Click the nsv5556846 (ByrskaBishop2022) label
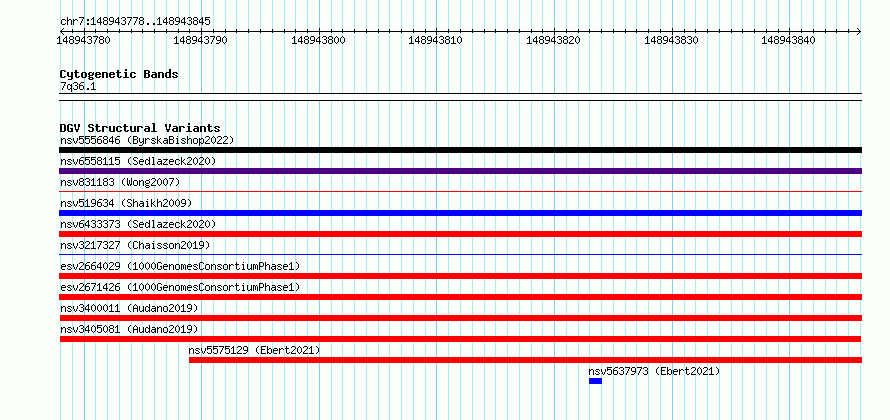Screen dimensions: 890x420 pos(147,140)
